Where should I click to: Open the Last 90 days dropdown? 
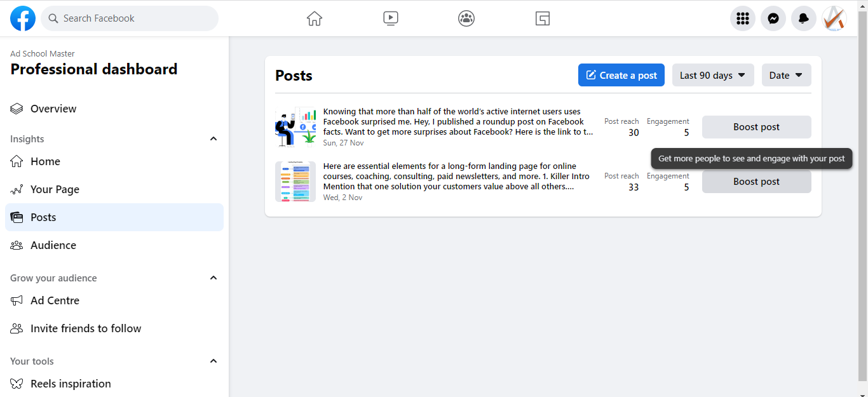[713, 75]
